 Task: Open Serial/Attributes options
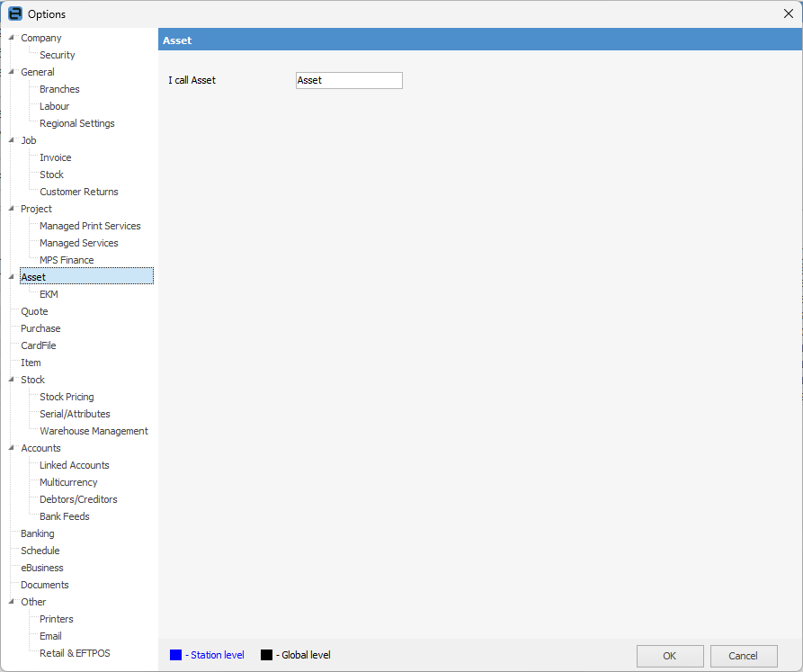[75, 414]
